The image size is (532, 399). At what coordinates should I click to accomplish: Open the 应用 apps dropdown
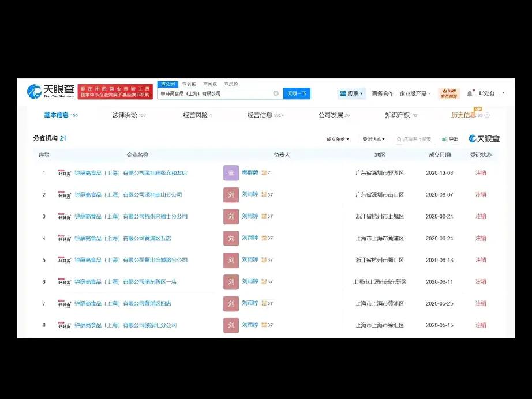(351, 93)
